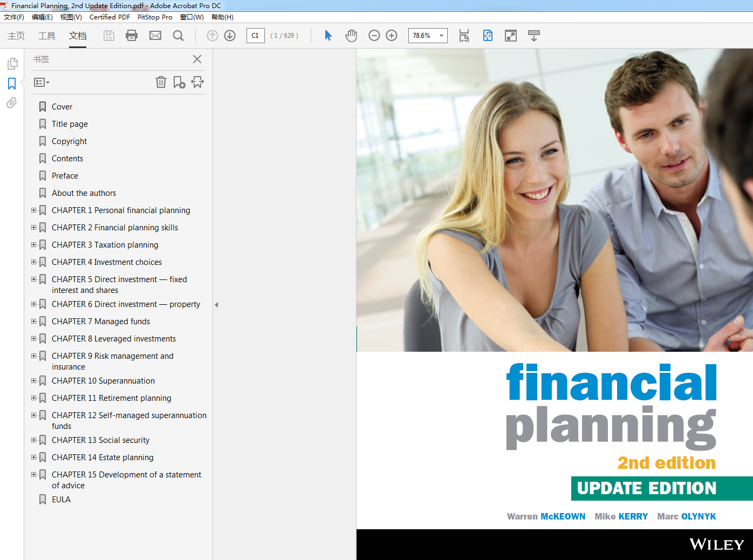753x560 pixels.
Task: Select CHAPTER 15 Development of a statement
Action: [126, 480]
